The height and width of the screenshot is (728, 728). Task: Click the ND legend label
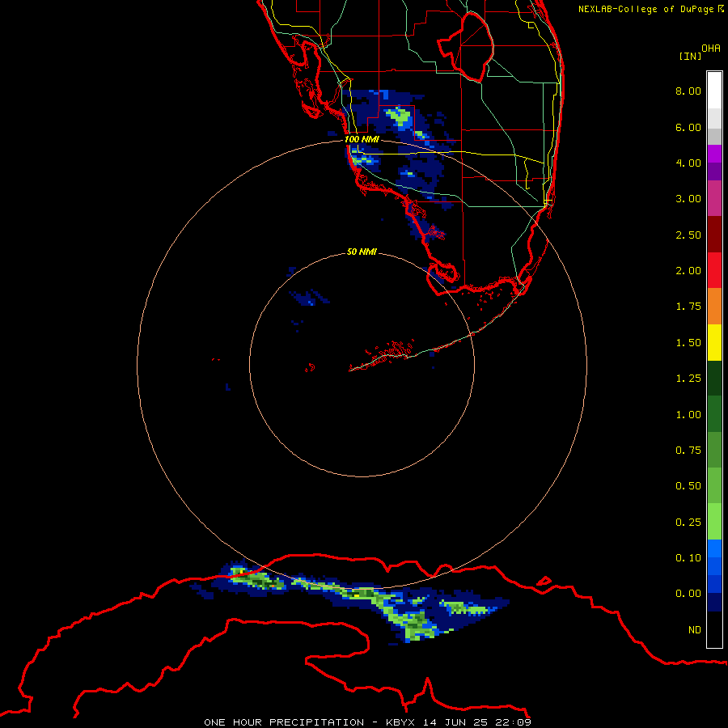(x=695, y=630)
